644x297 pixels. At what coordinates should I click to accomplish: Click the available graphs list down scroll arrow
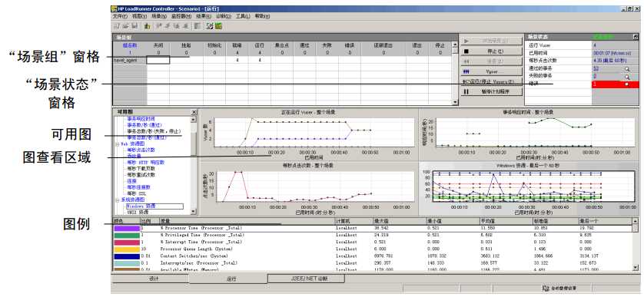point(194,212)
